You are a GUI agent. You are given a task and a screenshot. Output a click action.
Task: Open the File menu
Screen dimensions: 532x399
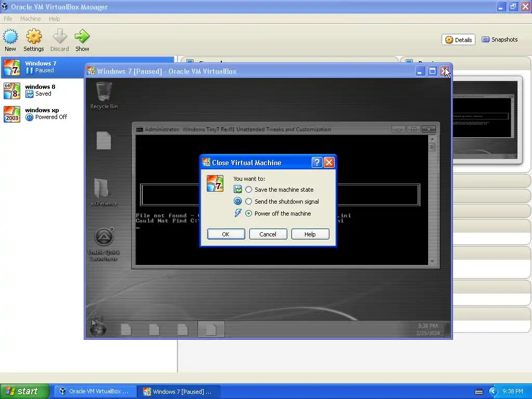8,19
